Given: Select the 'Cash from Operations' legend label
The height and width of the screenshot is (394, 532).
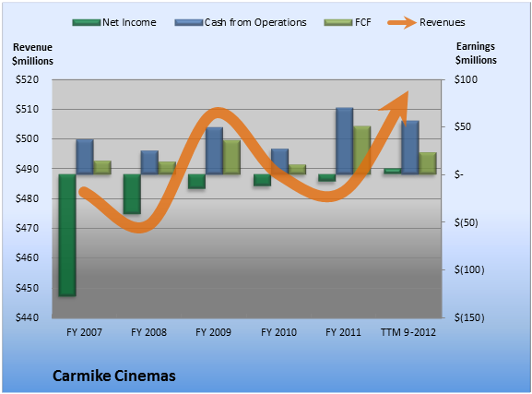Looking at the screenshot, I should (255, 22).
